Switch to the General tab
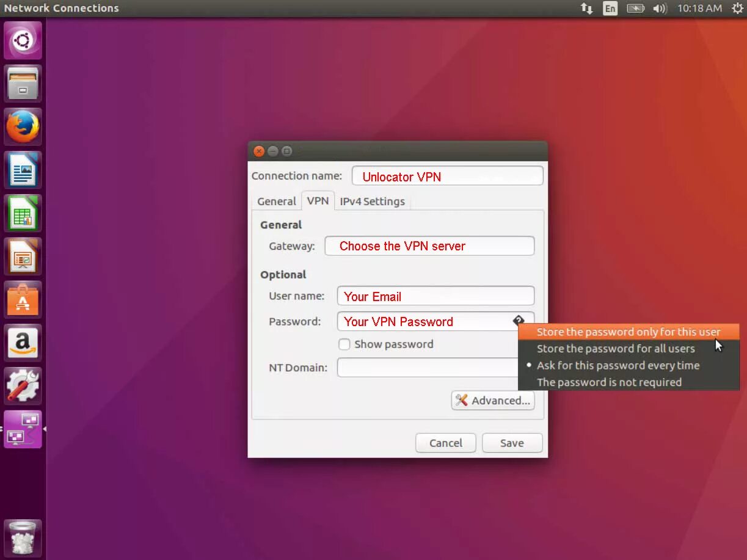The height and width of the screenshot is (560, 747). tap(277, 202)
